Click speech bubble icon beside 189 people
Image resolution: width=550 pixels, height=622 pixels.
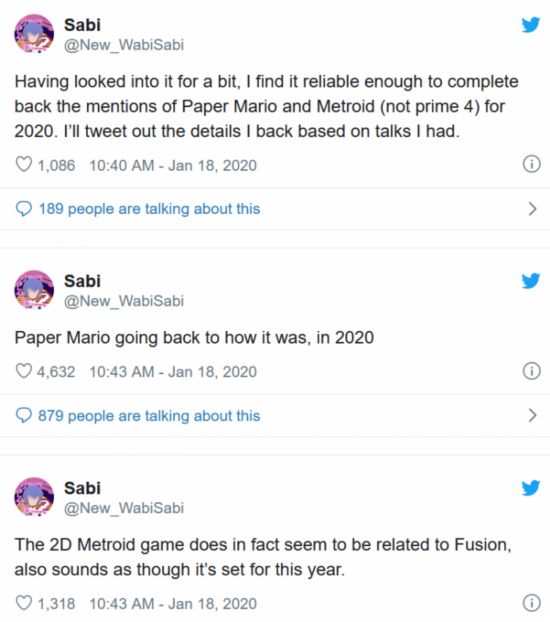click(23, 209)
